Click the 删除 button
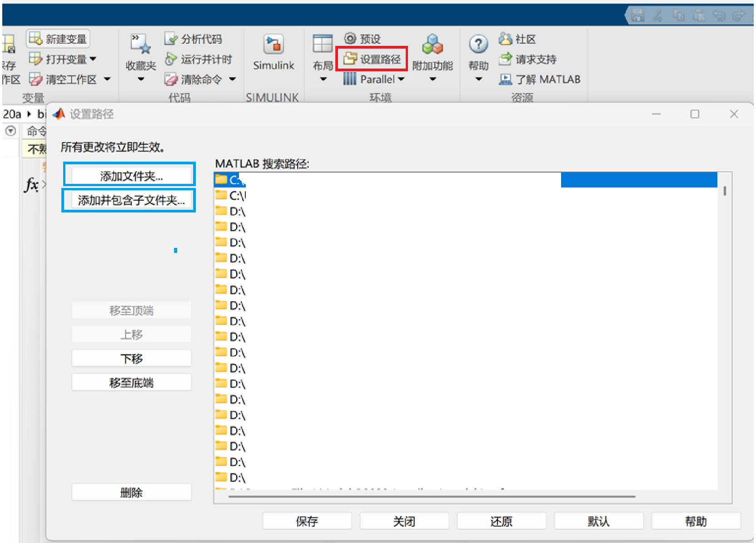 tap(131, 492)
